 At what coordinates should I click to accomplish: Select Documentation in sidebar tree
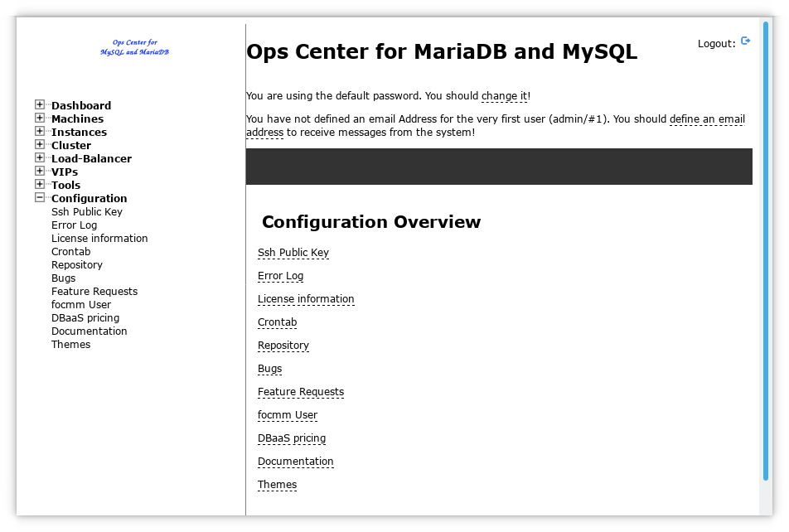pos(89,331)
